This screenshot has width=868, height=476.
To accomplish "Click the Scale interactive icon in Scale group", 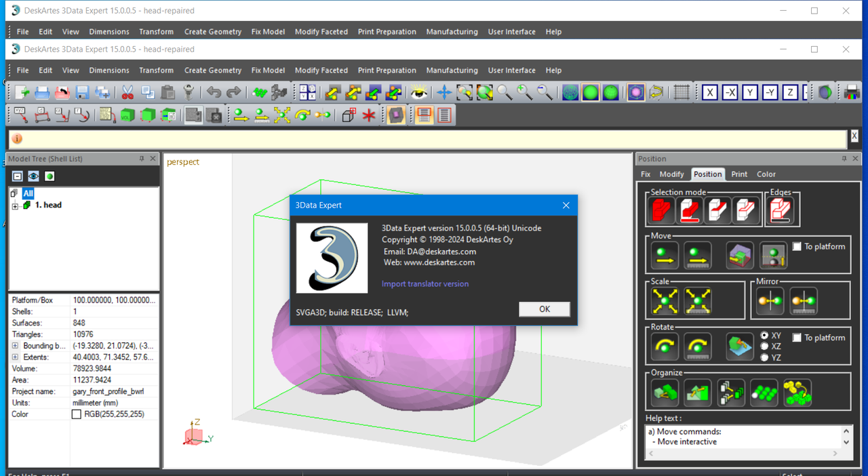I will (x=665, y=300).
